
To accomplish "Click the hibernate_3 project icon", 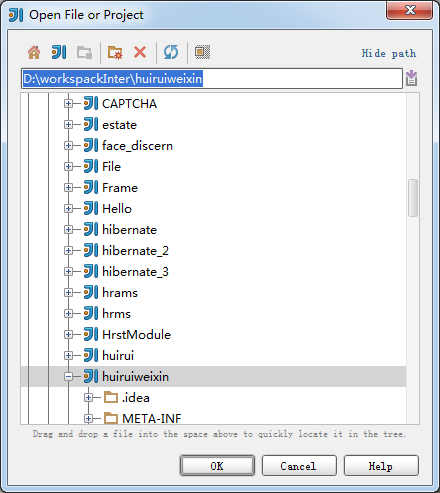I will tap(91, 271).
